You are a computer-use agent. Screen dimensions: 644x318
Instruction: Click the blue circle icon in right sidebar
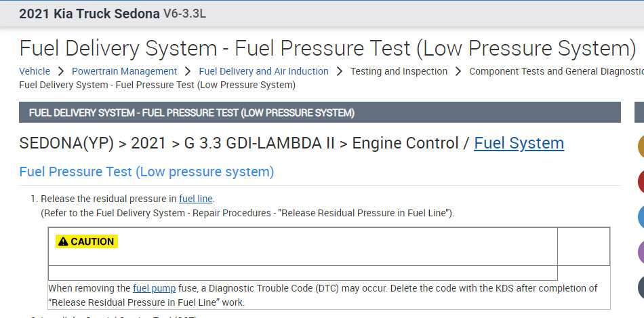tap(641, 217)
